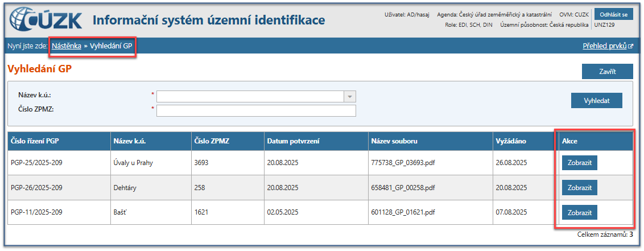This screenshot has width=644, height=251.
Task: Show the Dehtáry record via Zobrazit
Action: coord(579,187)
